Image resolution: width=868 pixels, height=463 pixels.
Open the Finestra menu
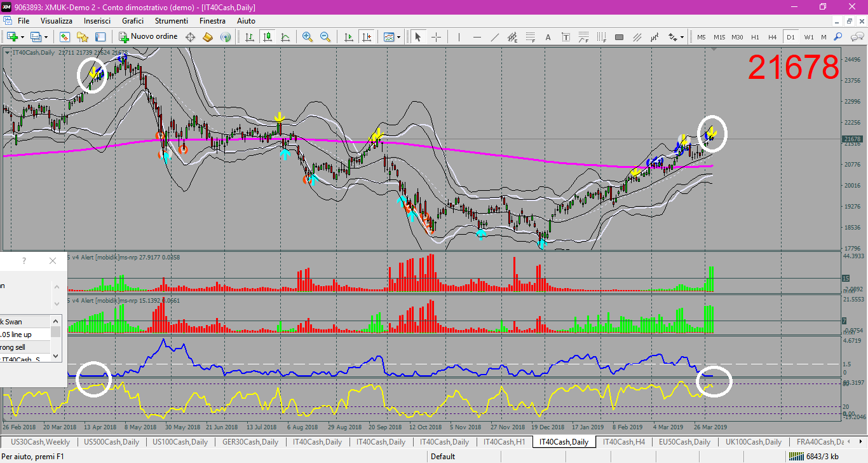[x=212, y=21]
